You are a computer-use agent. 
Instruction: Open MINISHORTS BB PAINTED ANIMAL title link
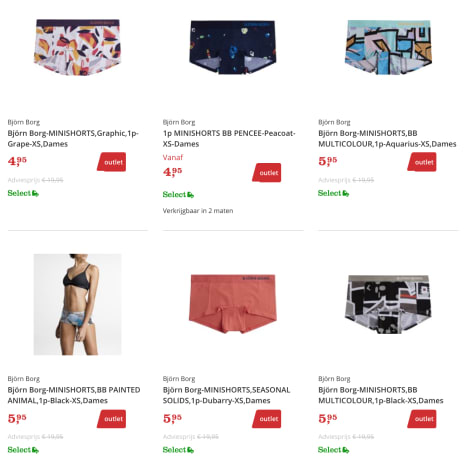coord(74,395)
